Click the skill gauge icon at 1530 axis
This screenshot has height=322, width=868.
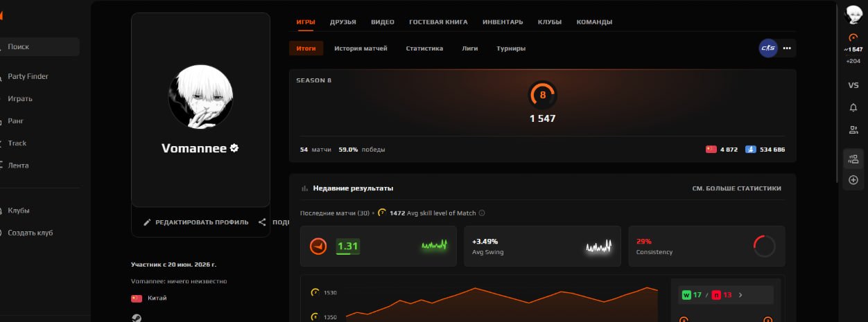(x=315, y=293)
